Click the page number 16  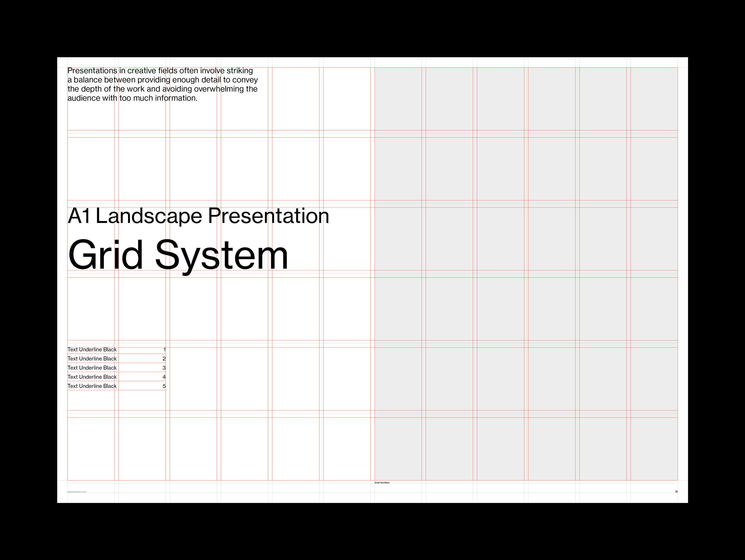676,492
